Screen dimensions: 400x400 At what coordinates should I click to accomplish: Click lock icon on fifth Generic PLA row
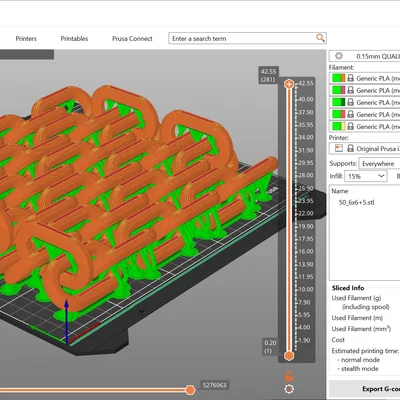pos(350,126)
